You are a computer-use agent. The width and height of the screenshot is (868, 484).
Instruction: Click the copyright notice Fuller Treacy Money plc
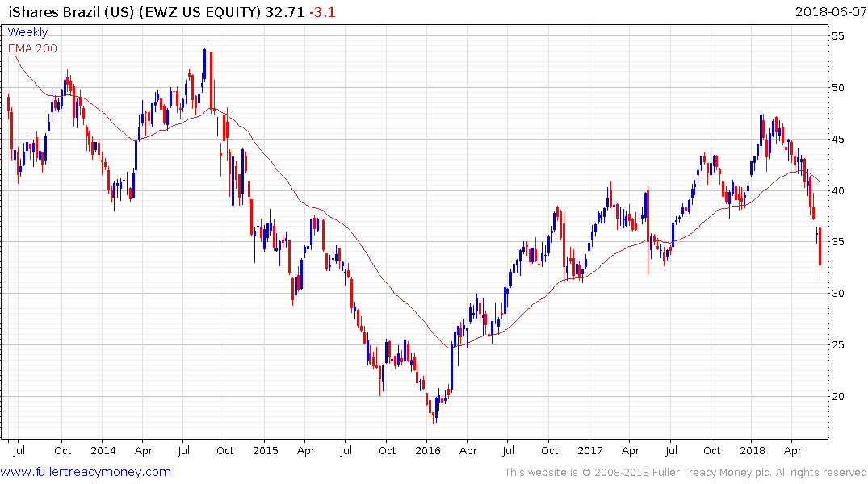point(686,473)
